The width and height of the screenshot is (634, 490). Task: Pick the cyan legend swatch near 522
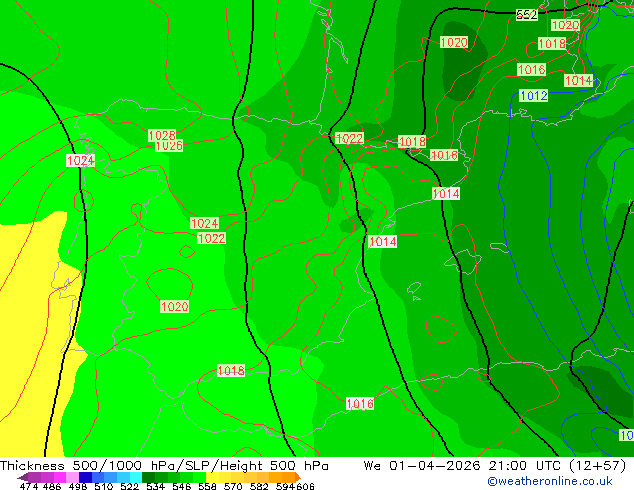pyautogui.click(x=136, y=477)
